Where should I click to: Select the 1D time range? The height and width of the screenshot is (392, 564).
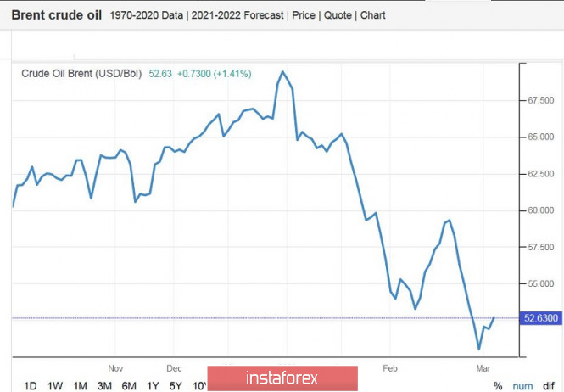click(31, 386)
